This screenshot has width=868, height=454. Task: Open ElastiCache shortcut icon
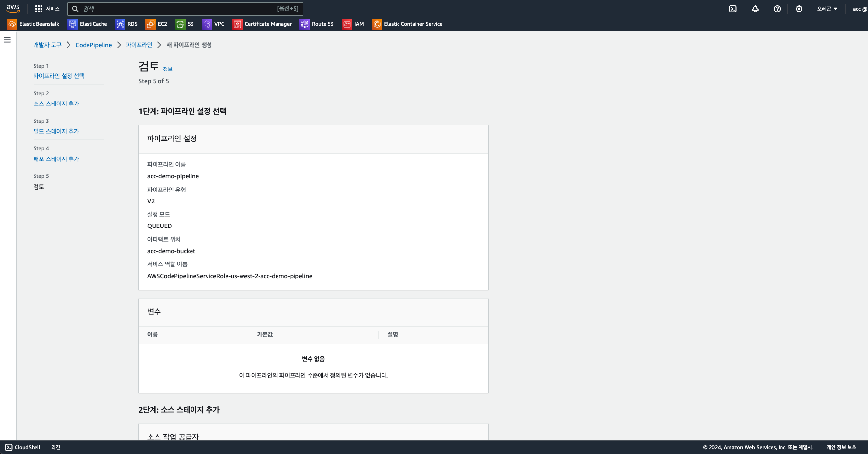[72, 24]
